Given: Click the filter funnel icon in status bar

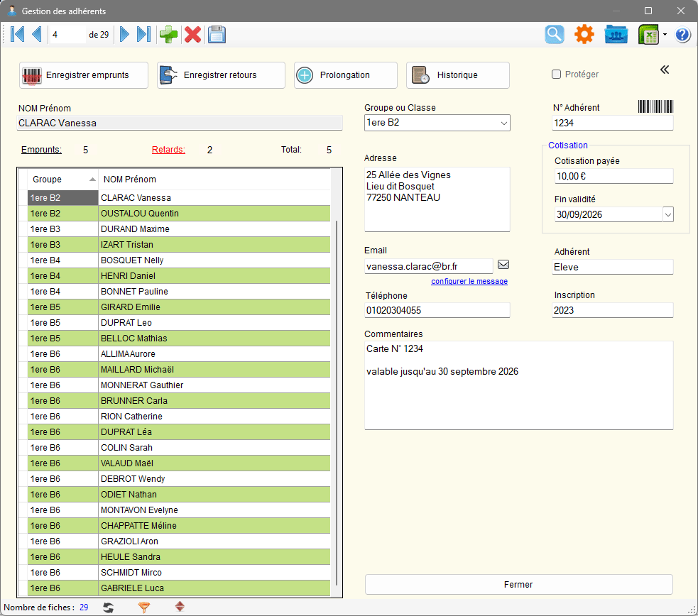Looking at the screenshot, I should click(144, 607).
